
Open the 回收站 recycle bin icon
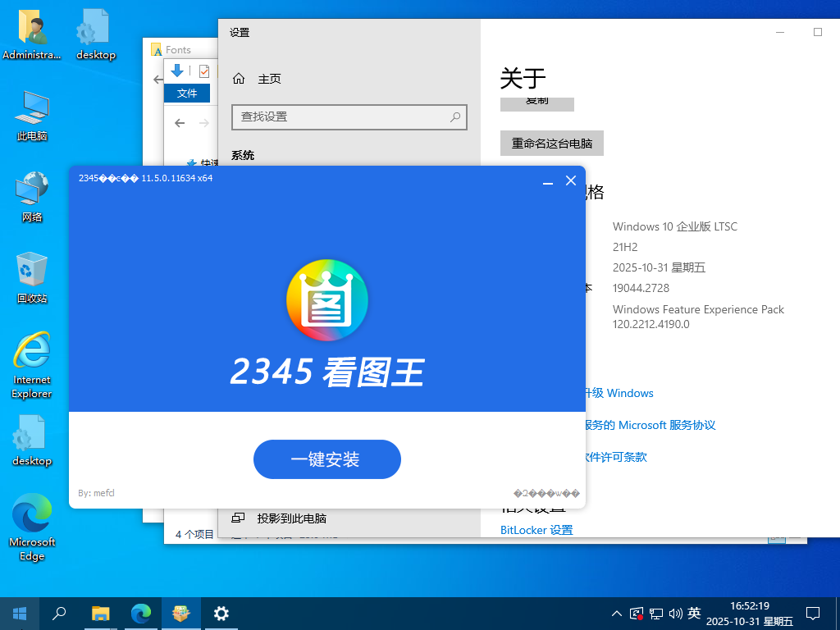coord(32,277)
